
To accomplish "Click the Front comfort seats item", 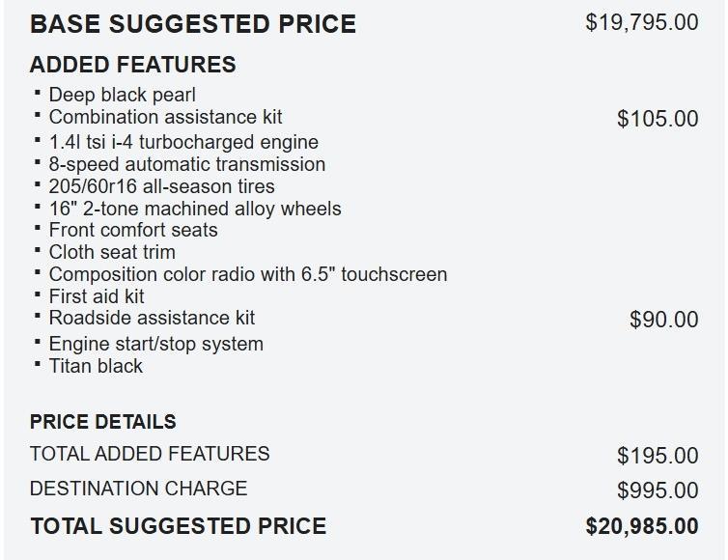I will pos(133,230).
